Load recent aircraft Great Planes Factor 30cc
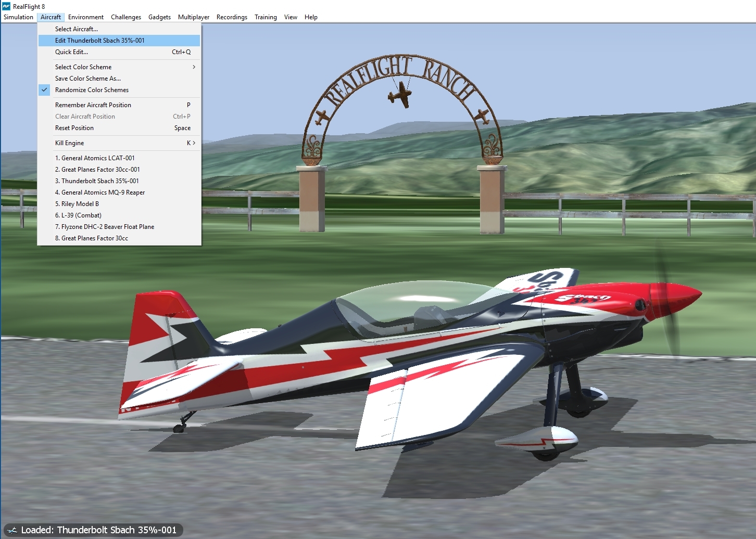Screen dimensions: 756x539 (119, 238)
